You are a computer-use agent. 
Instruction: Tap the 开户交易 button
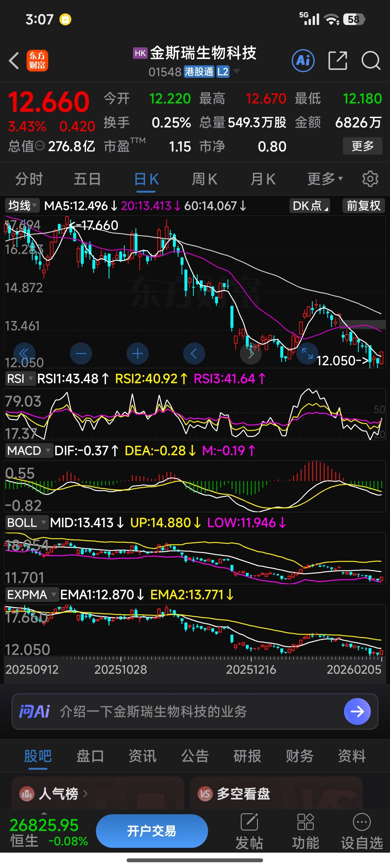pyautogui.click(x=152, y=831)
